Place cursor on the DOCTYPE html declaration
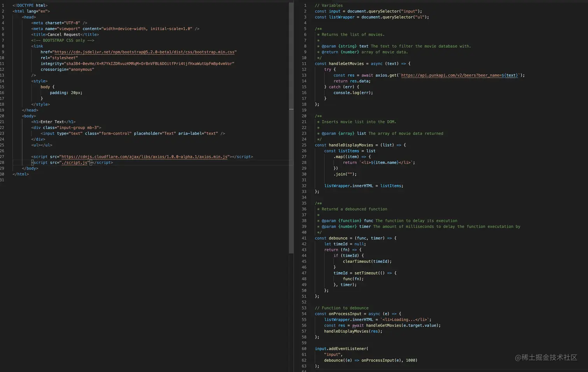The height and width of the screenshot is (372, 588). [x=30, y=5]
